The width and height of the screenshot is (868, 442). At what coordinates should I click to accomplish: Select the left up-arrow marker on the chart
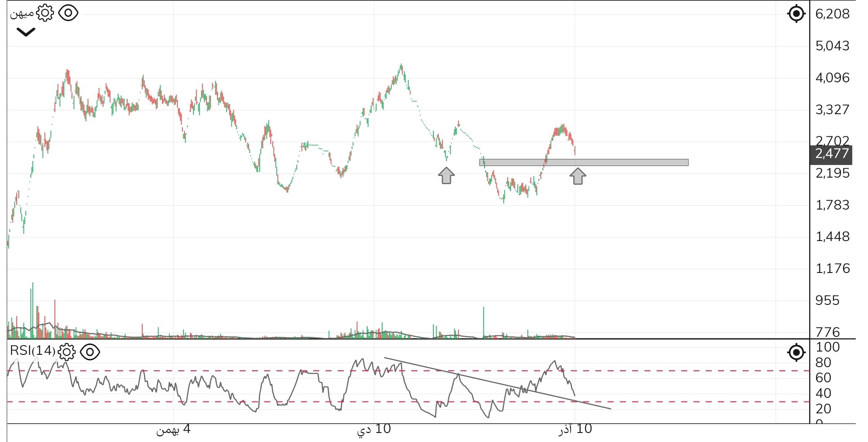(446, 176)
